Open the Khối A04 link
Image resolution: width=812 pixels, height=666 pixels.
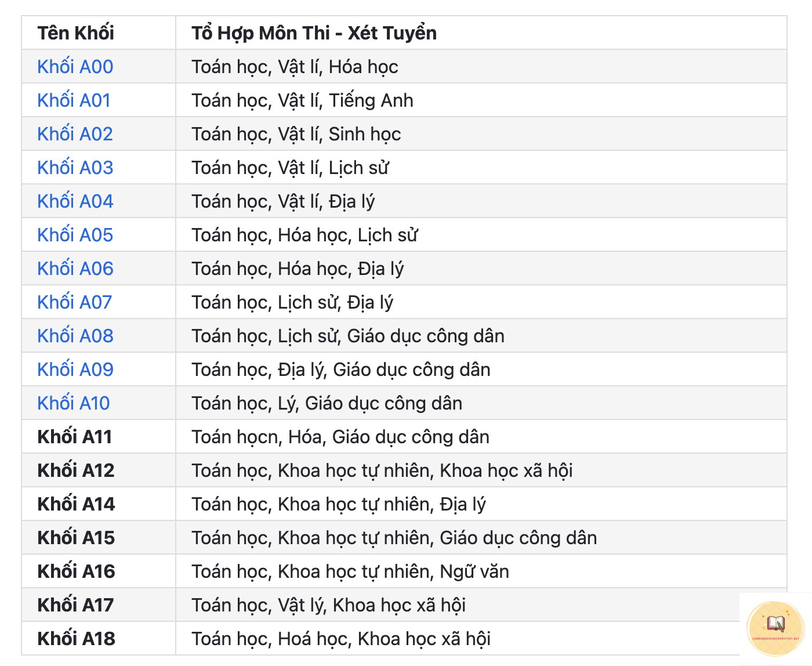pos(75,201)
